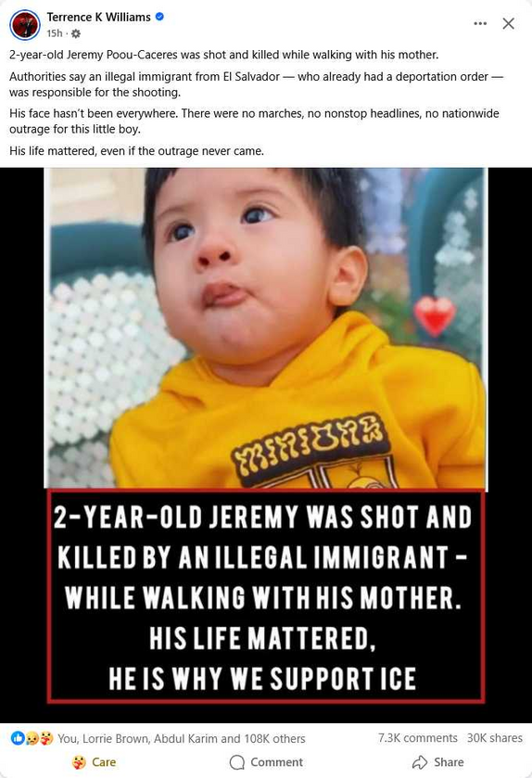The image size is (532, 778).
Task: Open the three-dot post options menu
Action: pos(480,23)
